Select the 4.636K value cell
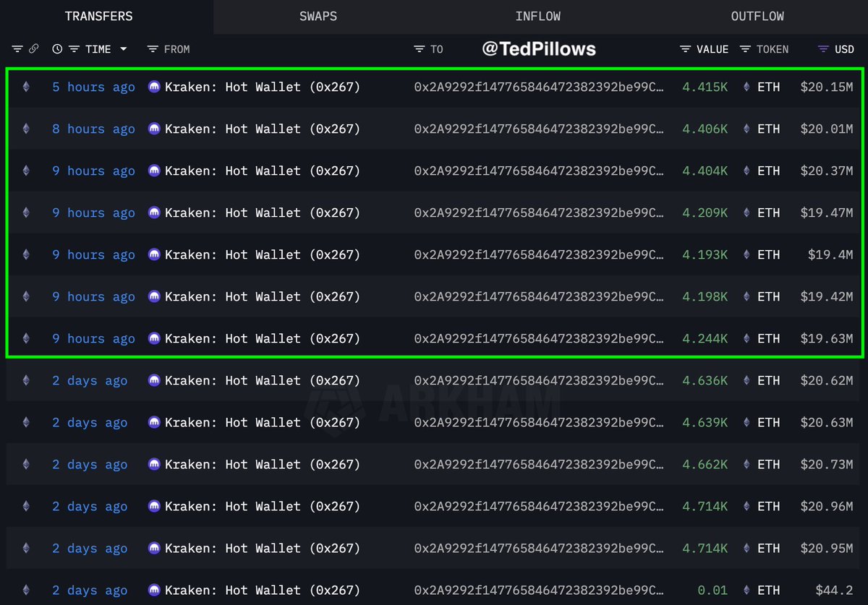 click(x=705, y=380)
